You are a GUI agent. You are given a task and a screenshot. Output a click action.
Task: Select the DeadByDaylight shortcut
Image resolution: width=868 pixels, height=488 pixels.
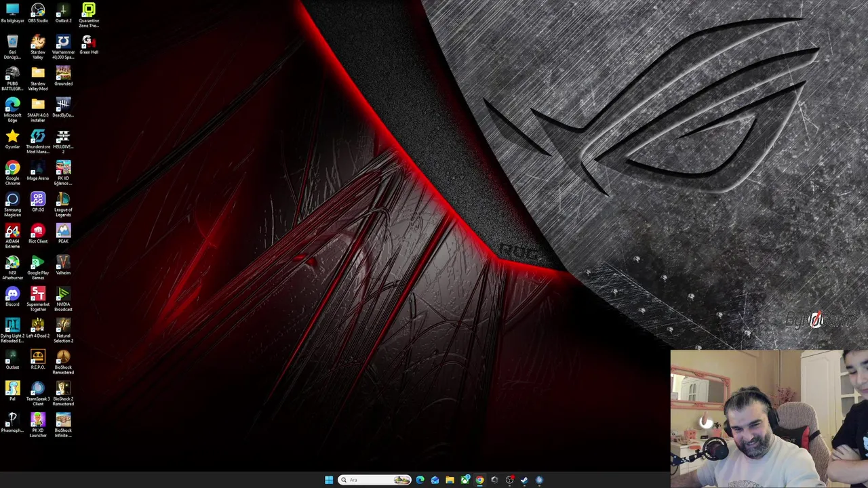tap(63, 107)
